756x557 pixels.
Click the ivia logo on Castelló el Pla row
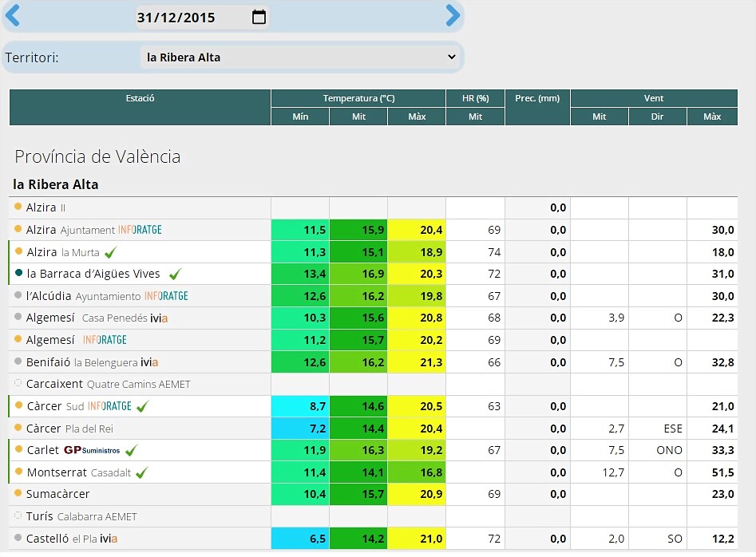(109, 538)
